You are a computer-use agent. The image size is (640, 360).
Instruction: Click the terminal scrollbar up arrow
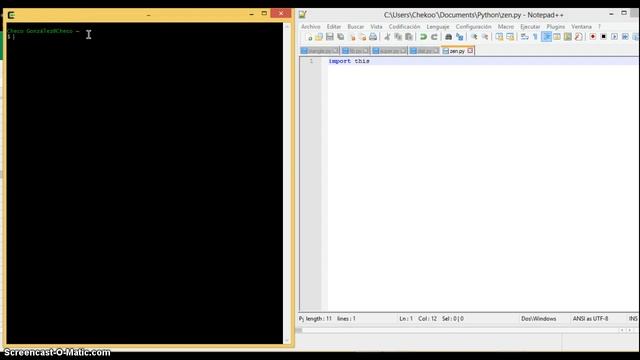click(x=287, y=27)
